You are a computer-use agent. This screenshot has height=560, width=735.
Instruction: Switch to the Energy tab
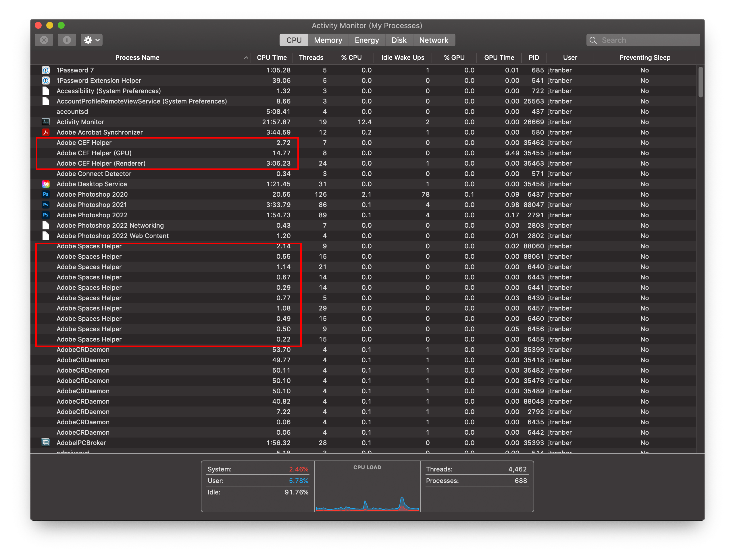pyautogui.click(x=367, y=40)
